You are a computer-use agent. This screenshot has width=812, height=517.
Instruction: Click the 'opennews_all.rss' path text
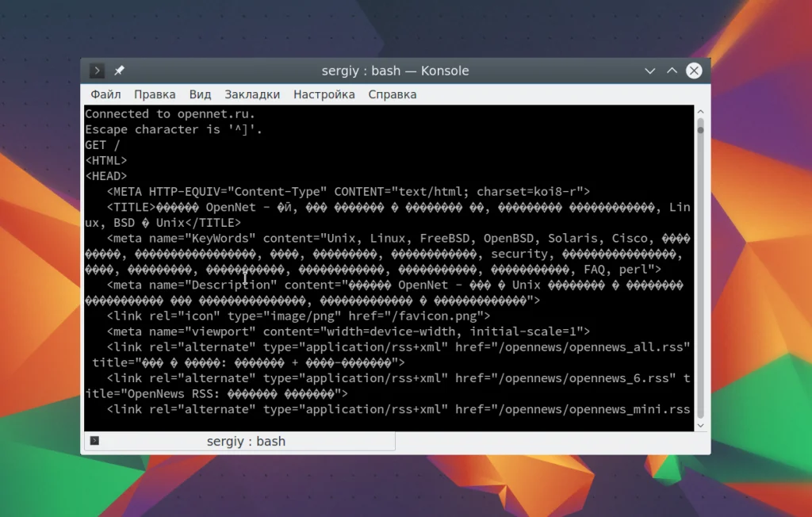pyautogui.click(x=626, y=347)
